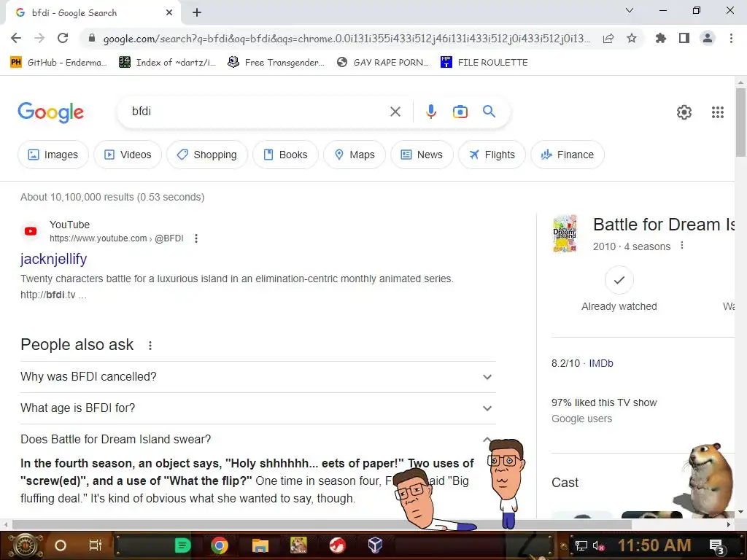
Task: Open the green chat app in taskbar
Action: [x=182, y=545]
